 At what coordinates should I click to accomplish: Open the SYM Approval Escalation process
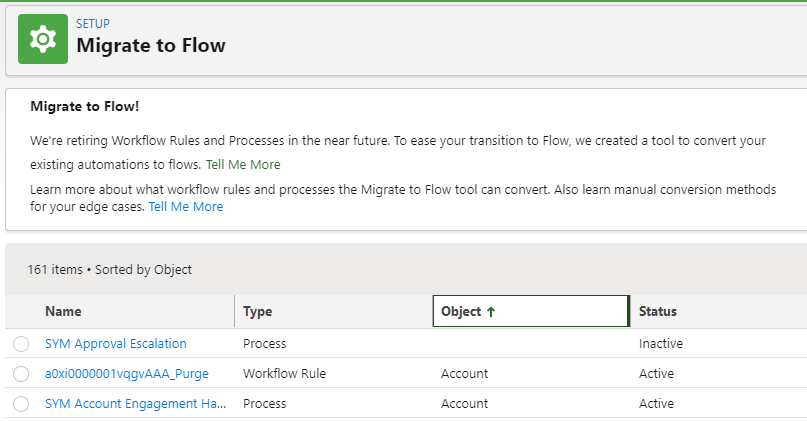tap(115, 344)
